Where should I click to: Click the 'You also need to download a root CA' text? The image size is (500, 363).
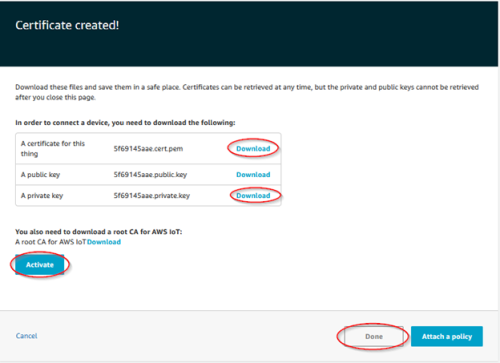tap(99, 232)
